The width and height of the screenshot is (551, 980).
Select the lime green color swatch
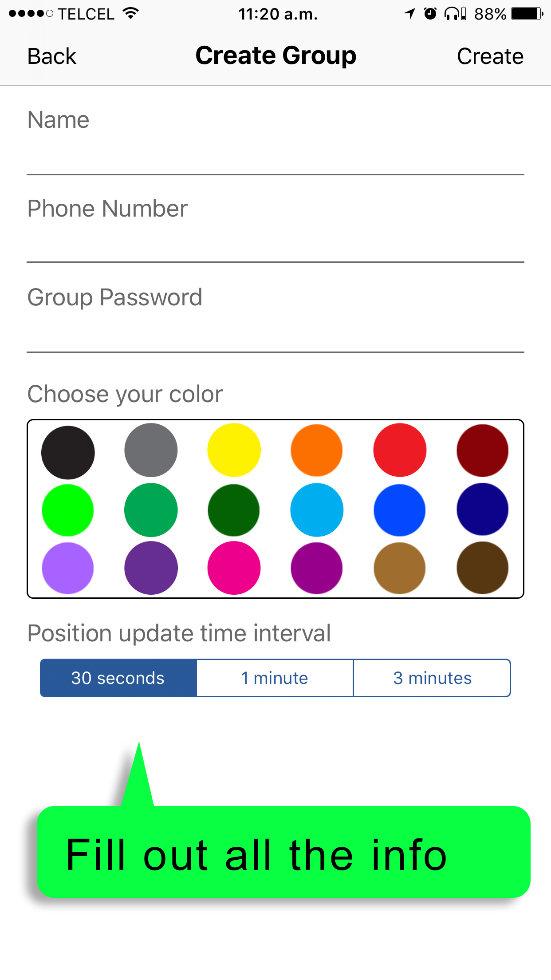point(68,510)
